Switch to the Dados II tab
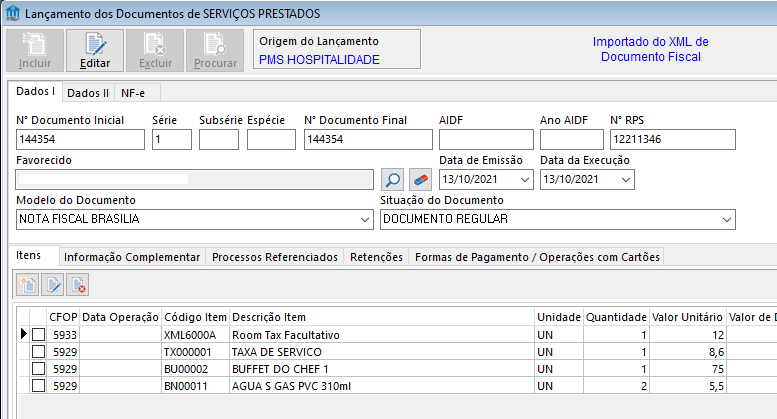The image size is (777, 419). pyautogui.click(x=88, y=93)
